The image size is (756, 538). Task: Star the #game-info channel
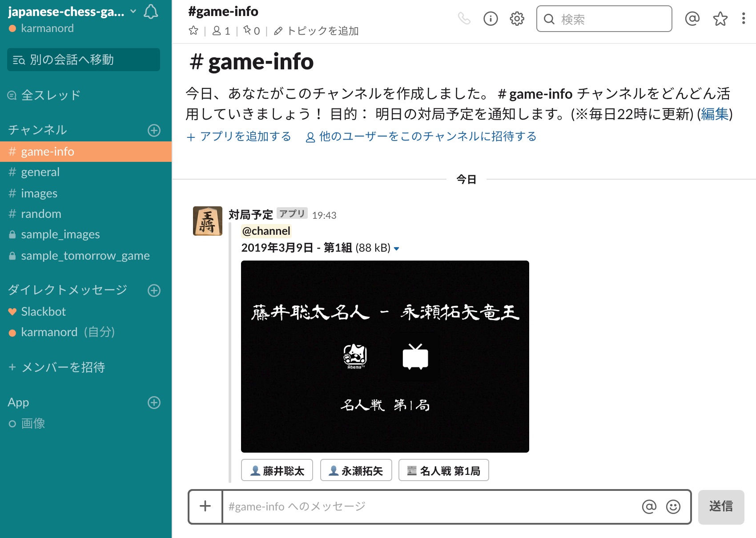pos(193,31)
